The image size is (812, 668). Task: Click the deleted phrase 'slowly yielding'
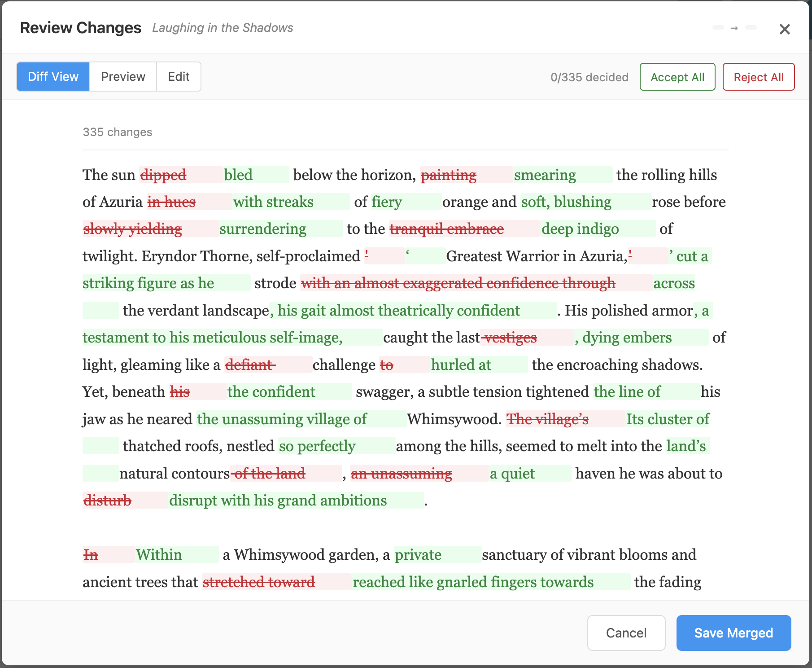(x=133, y=229)
